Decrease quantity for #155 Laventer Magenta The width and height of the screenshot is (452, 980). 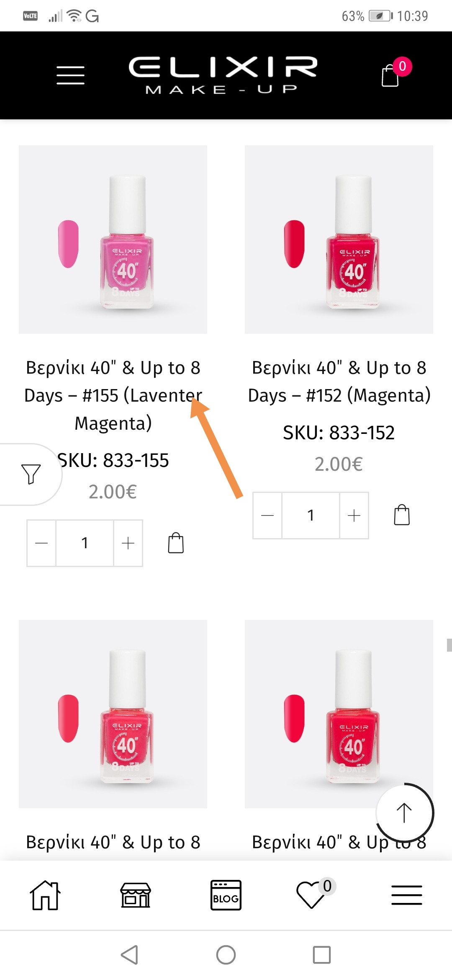point(41,543)
